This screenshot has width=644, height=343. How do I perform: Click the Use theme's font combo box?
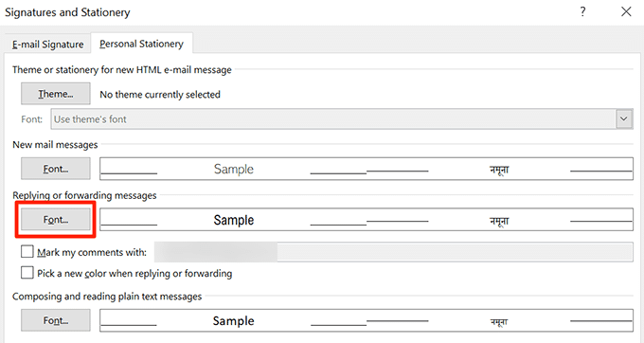(x=342, y=119)
